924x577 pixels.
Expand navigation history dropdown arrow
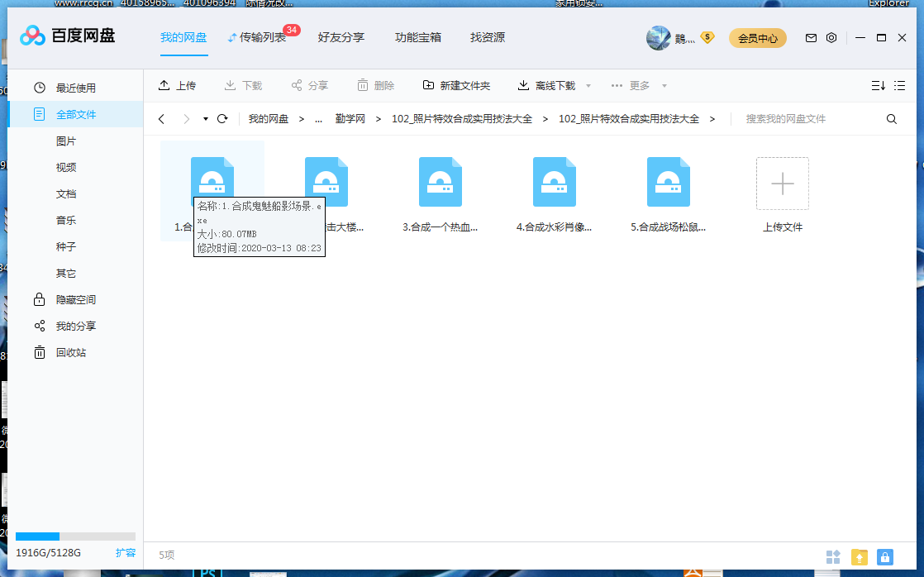[x=206, y=119]
